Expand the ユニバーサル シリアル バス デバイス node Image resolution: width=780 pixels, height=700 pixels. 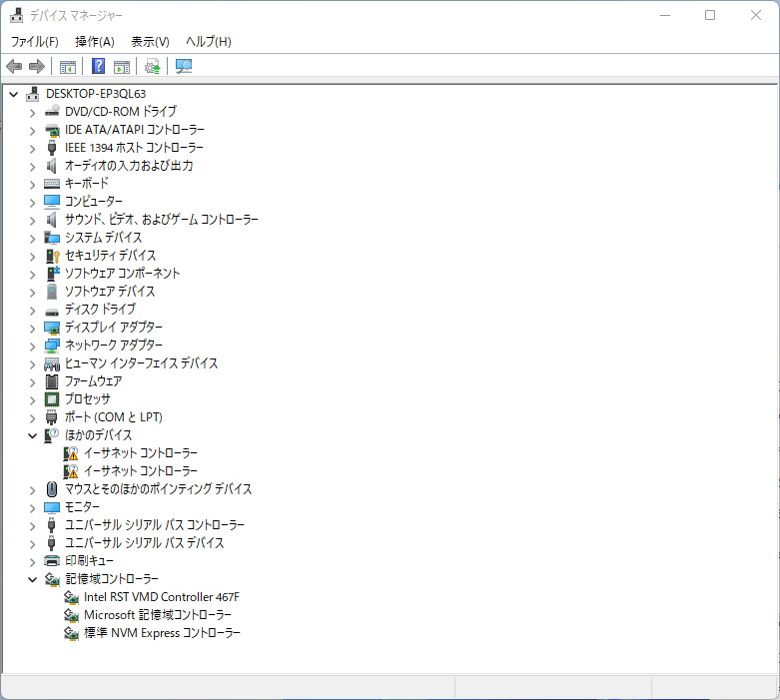coord(32,544)
